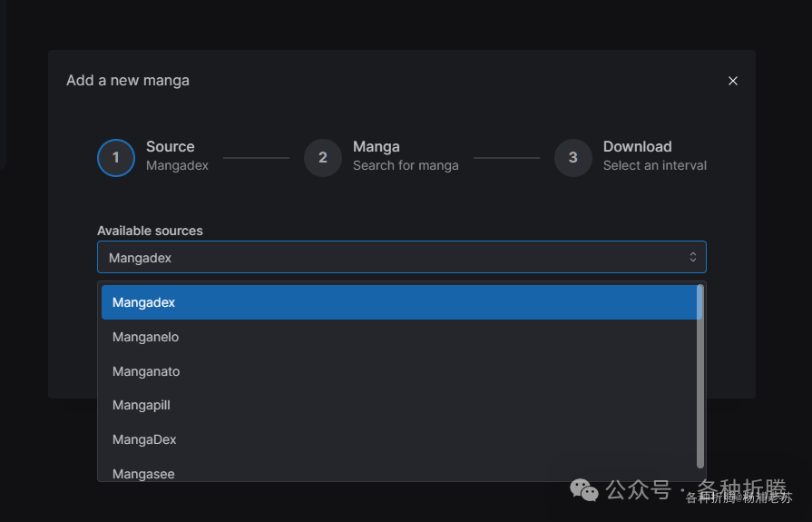The image size is (812, 522).
Task: Click the Source step label
Action: point(171,147)
